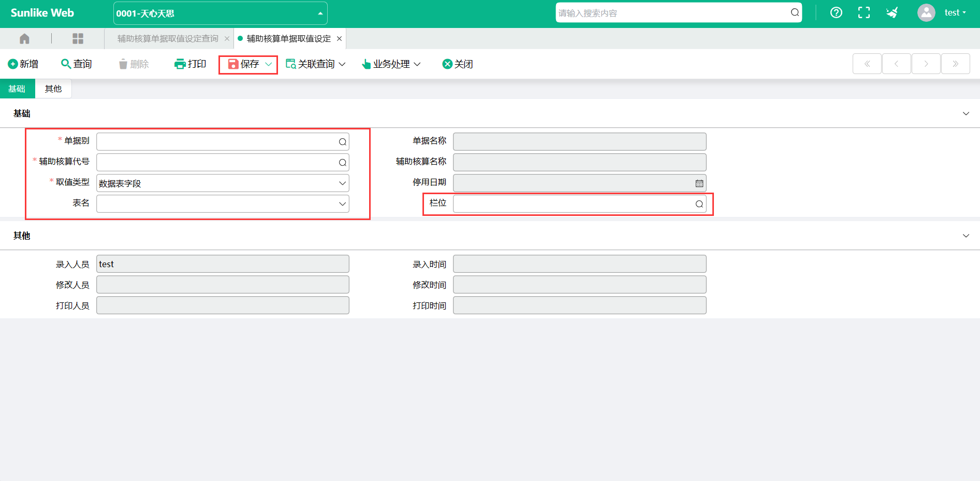Open lookup for 栏位 field
This screenshot has width=980, height=481.
[699, 204]
